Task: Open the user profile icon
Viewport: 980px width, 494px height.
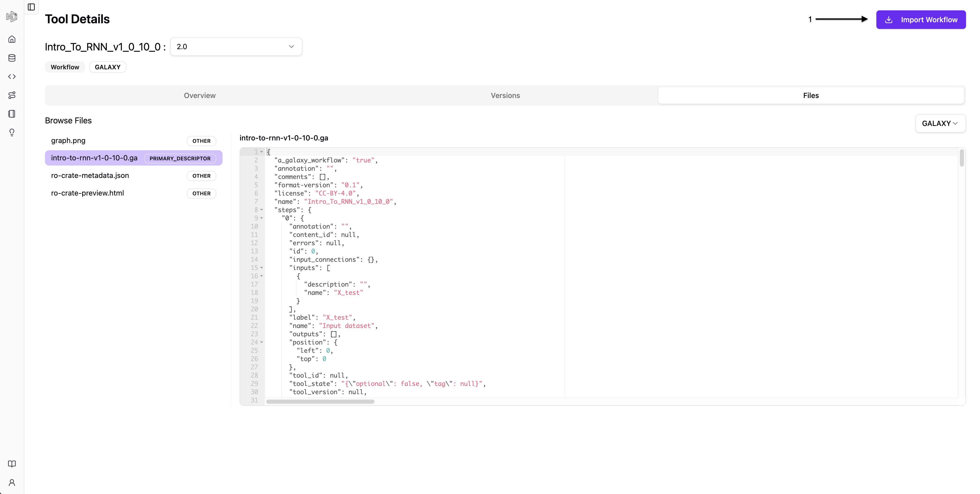Action: point(12,483)
